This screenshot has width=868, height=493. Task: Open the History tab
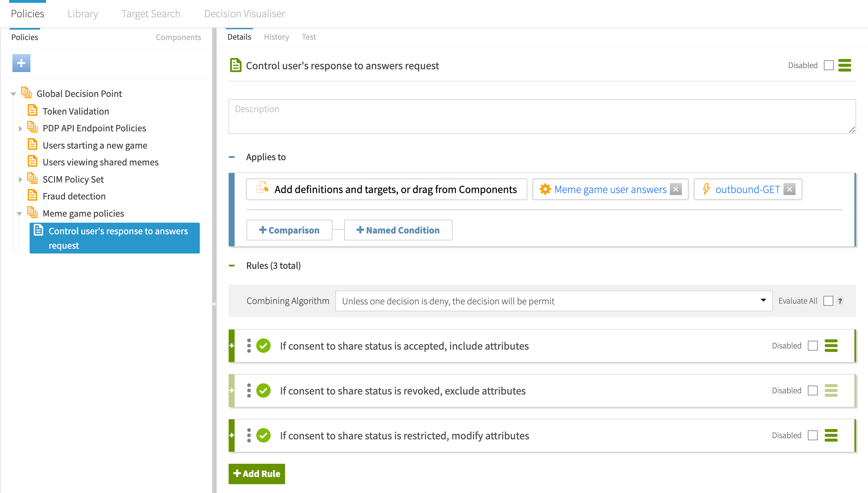click(276, 37)
